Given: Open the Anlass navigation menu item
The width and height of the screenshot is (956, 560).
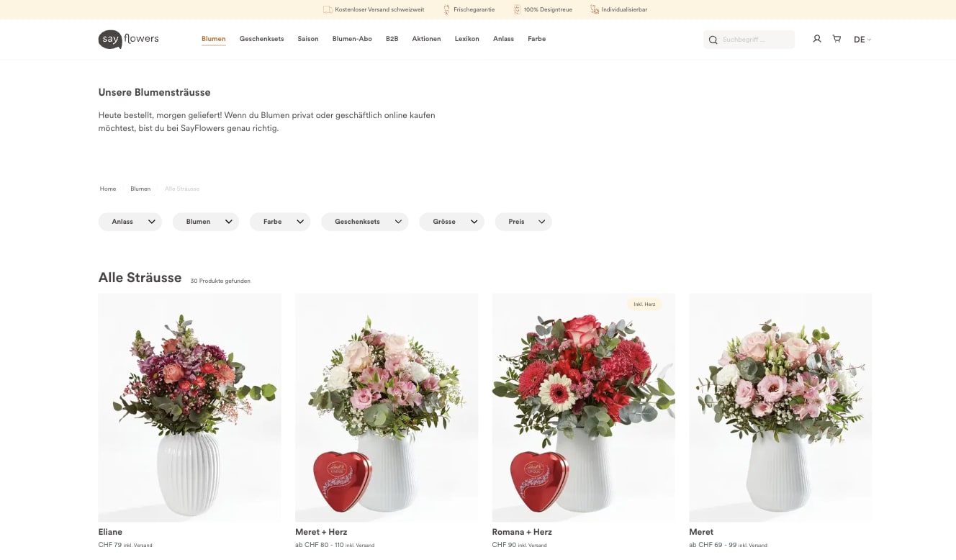Looking at the screenshot, I should tap(503, 39).
